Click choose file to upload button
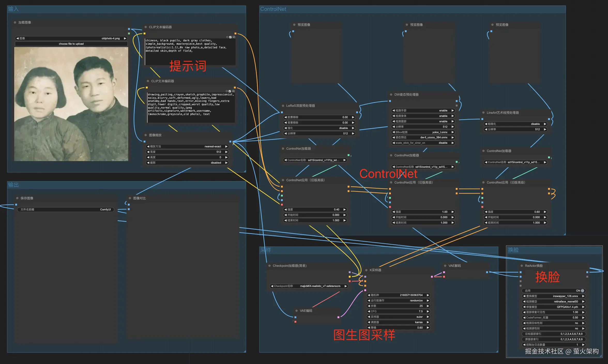The image size is (608, 364). tap(71, 44)
